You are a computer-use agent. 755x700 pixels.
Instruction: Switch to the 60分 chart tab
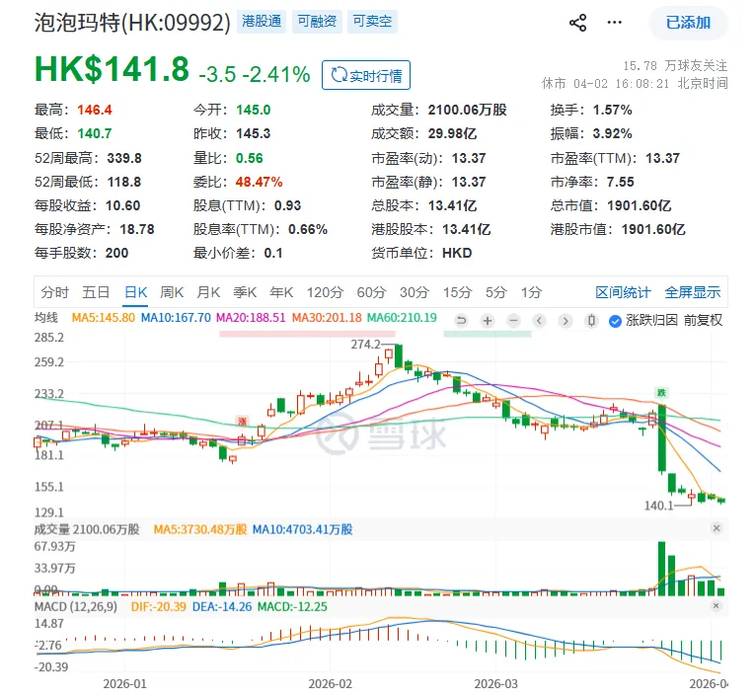coord(372,292)
